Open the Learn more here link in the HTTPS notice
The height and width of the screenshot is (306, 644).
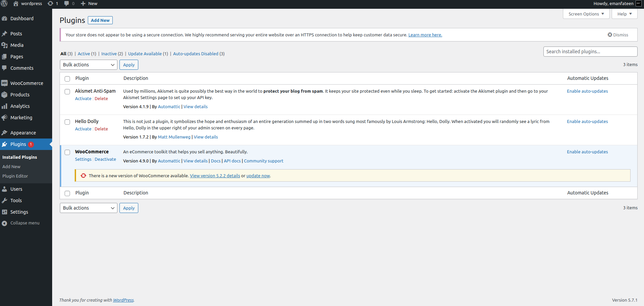(425, 35)
